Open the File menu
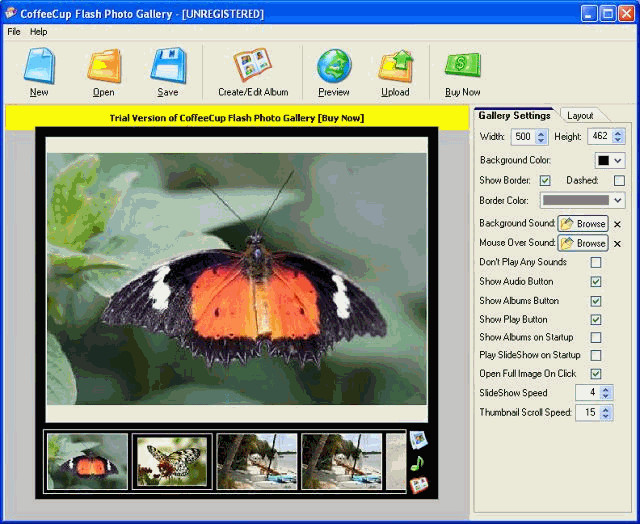 (x=14, y=32)
